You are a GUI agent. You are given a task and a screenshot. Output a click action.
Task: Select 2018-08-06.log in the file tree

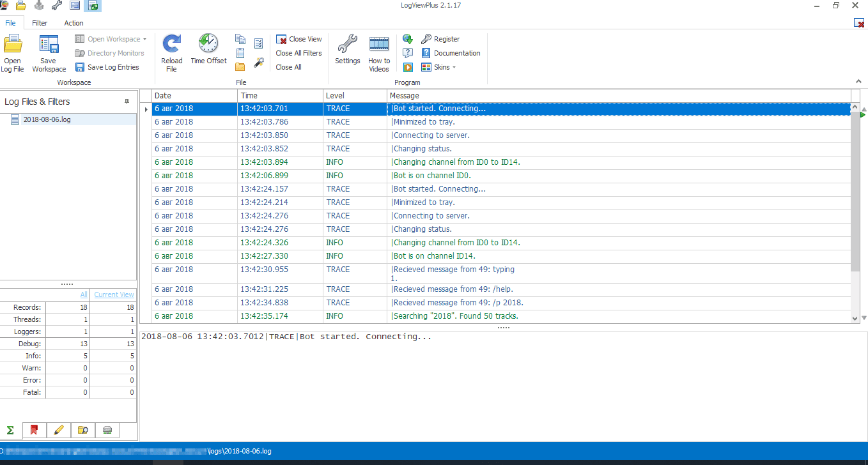(x=47, y=119)
